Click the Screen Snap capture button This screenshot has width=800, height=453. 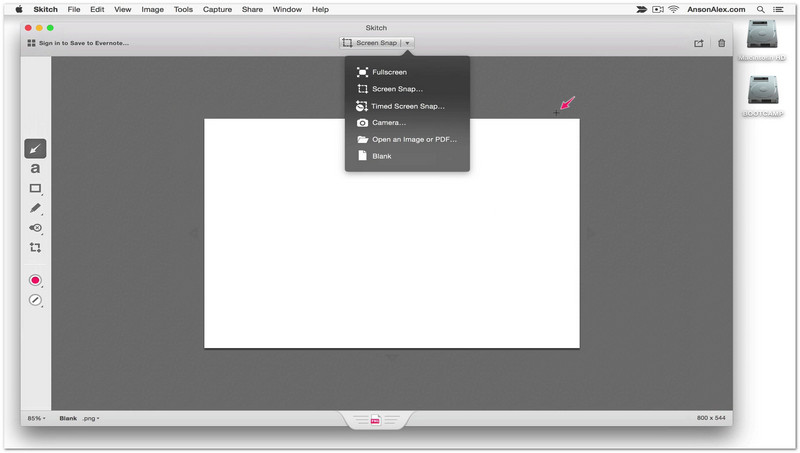point(369,43)
